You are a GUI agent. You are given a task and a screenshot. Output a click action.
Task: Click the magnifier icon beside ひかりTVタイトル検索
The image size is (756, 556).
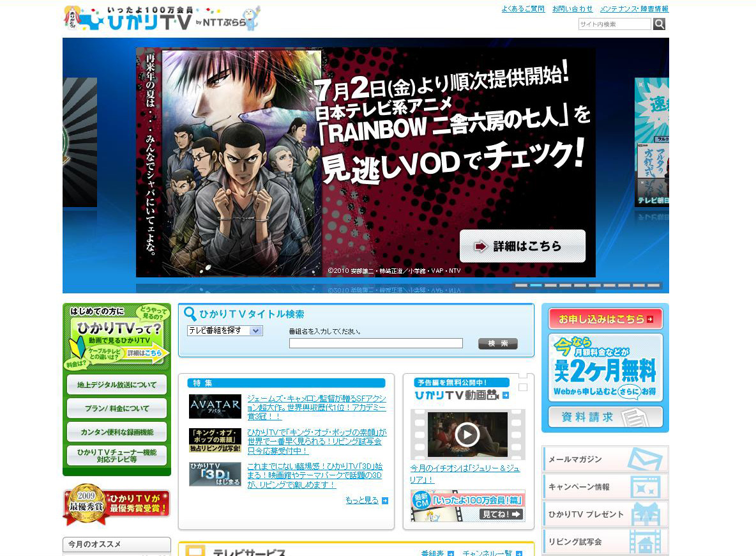coord(190,314)
